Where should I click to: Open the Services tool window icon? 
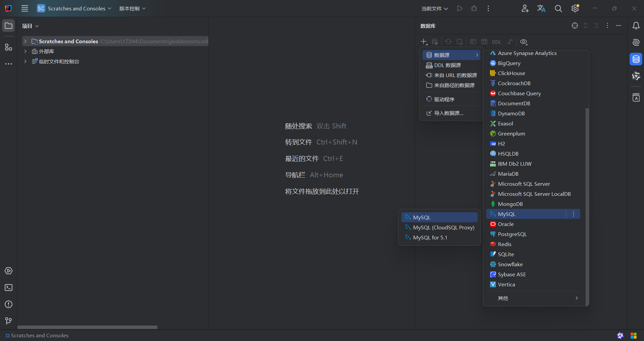[9, 271]
